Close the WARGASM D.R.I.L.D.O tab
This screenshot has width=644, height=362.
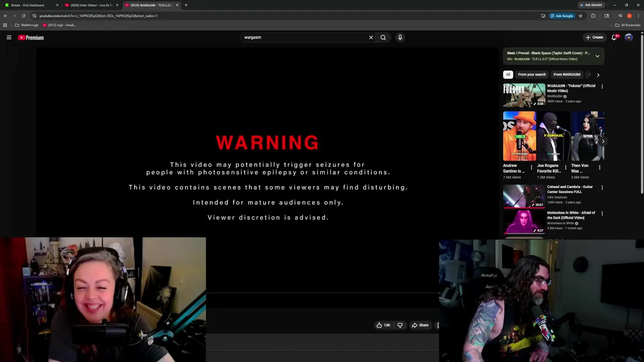tap(177, 5)
